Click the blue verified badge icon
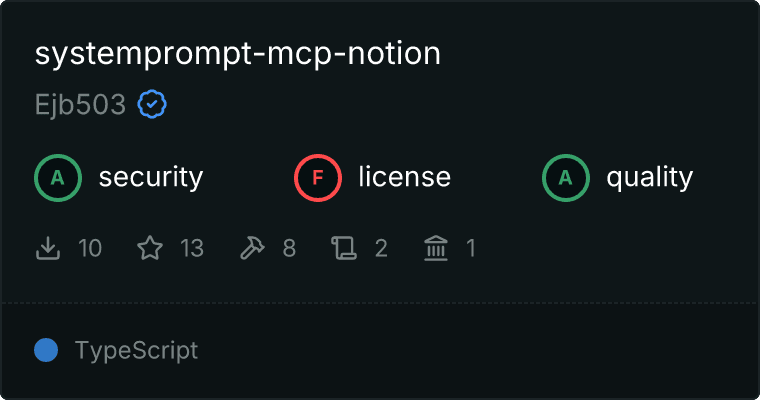Viewport: 760px width, 400px height. [x=152, y=104]
